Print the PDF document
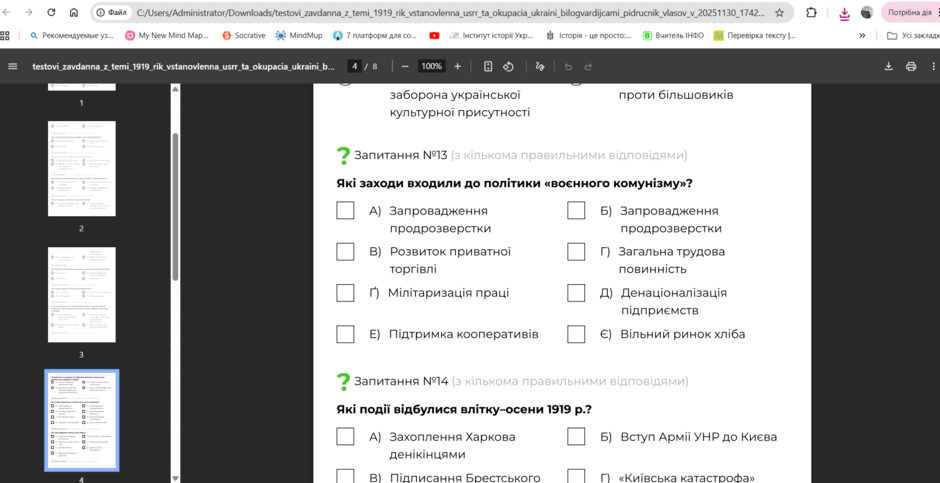Image resolution: width=940 pixels, height=483 pixels. click(x=911, y=67)
